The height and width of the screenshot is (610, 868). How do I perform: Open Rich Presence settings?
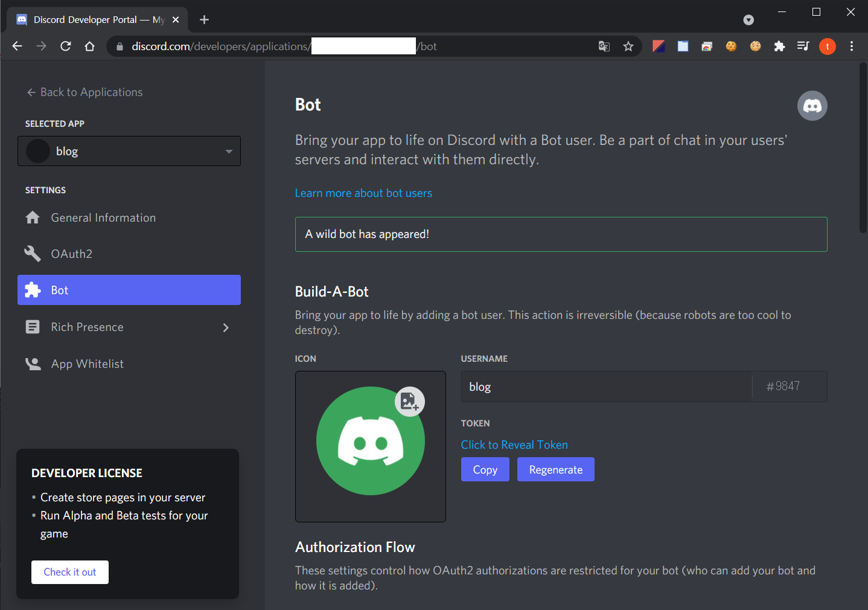[129, 327]
